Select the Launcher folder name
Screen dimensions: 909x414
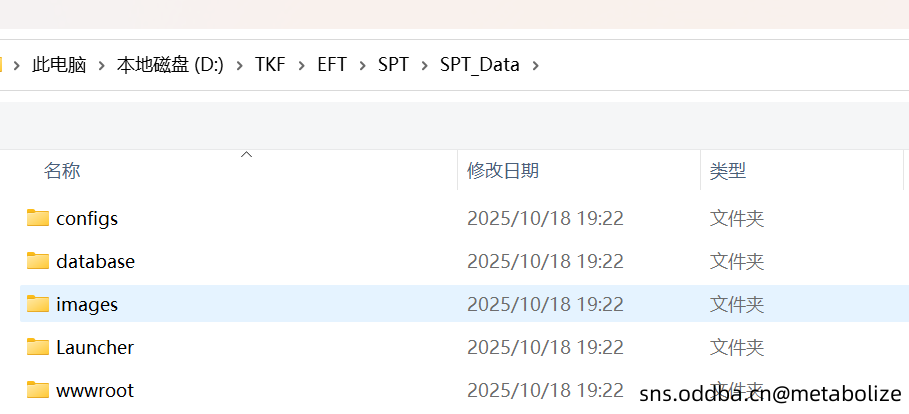(x=95, y=347)
